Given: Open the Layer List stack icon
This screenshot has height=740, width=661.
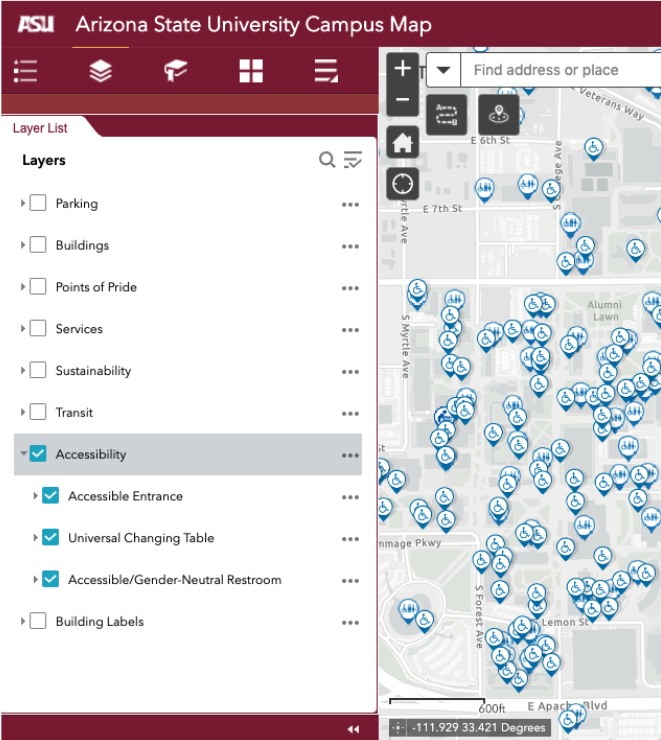Looking at the screenshot, I should [100, 71].
